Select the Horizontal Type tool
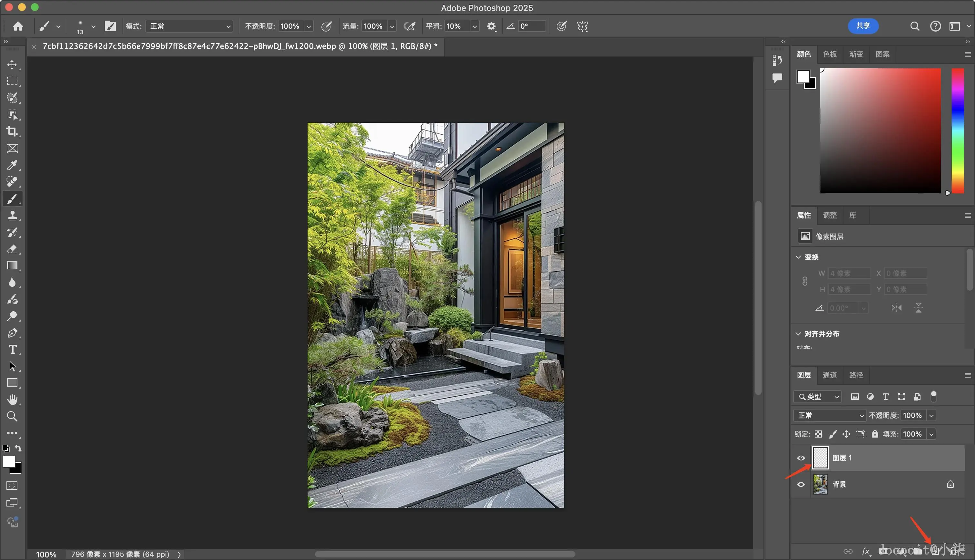This screenshot has height=560, width=975. click(12, 349)
